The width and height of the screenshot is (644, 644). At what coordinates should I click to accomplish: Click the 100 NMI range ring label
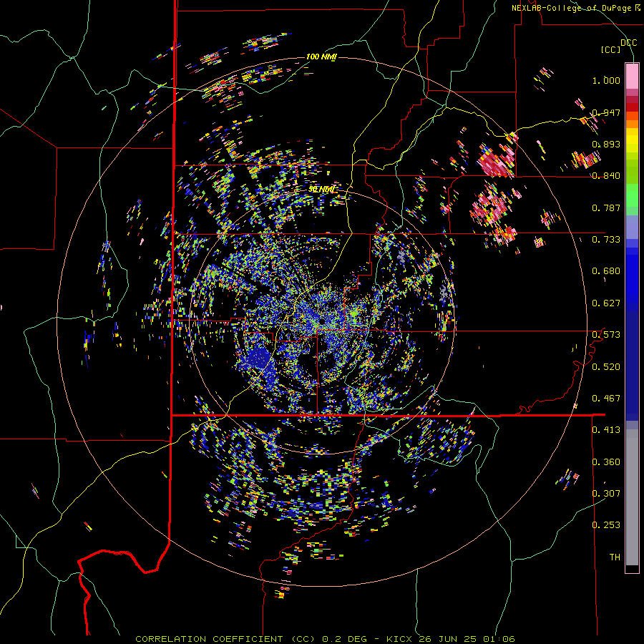321,57
